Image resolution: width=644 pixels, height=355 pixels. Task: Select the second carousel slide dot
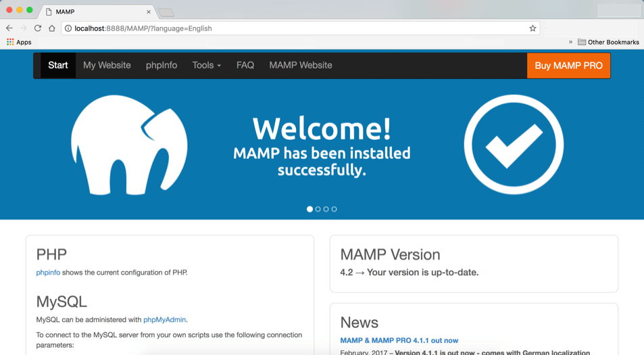318,209
